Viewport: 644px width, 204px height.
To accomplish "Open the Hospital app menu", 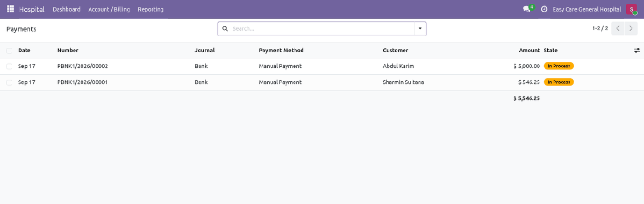I will pos(32,9).
